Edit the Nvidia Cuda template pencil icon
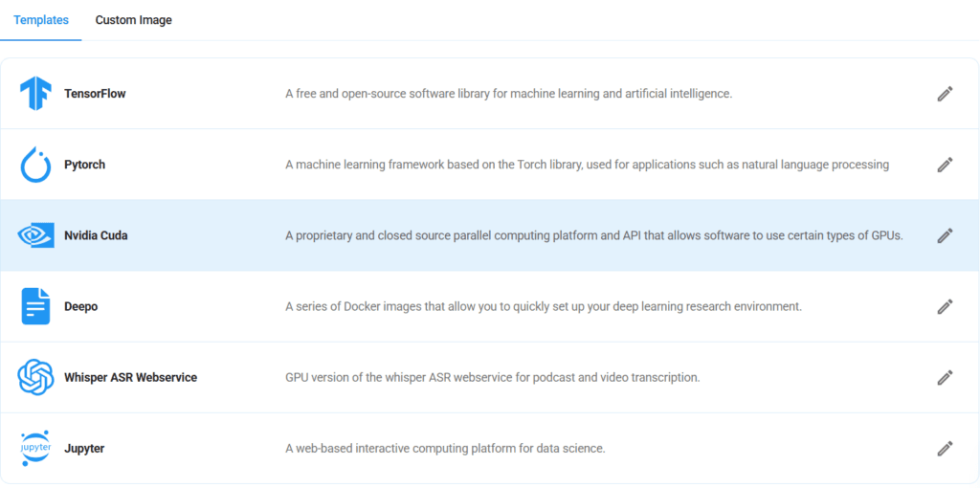980x488 pixels. pyautogui.click(x=945, y=235)
